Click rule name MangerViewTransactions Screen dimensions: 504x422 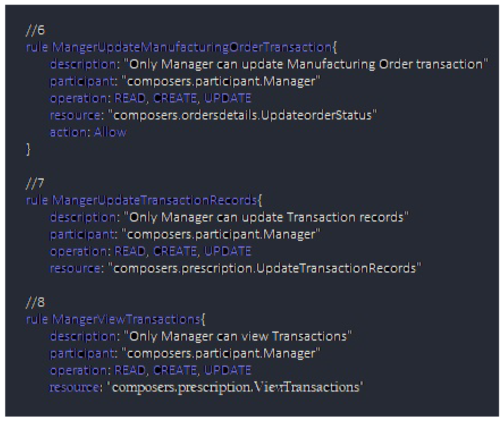(126, 319)
